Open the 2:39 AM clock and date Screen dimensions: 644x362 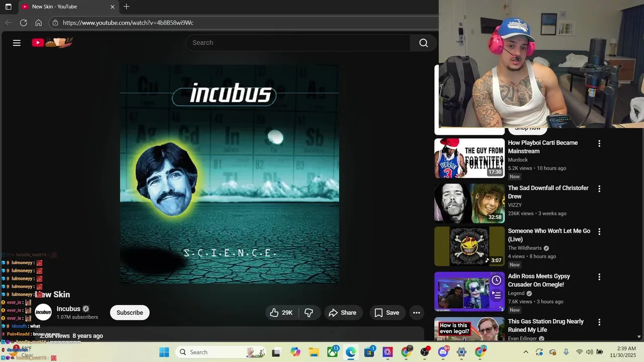click(x=623, y=352)
